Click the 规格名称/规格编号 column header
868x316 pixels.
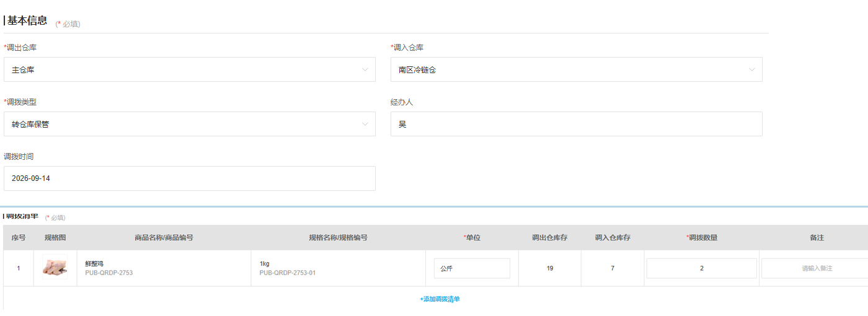tap(338, 237)
